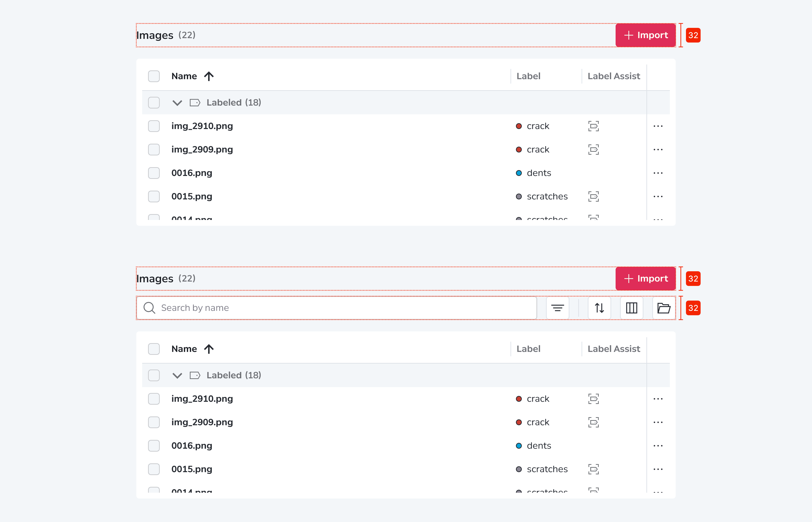Collapse the Labeled (18) chevron in top table

177,103
